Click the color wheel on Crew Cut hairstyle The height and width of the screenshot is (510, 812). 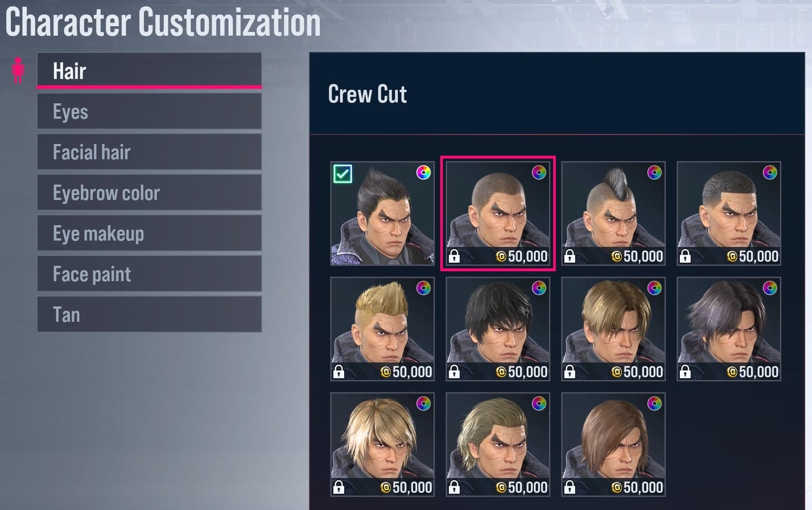pyautogui.click(x=539, y=172)
